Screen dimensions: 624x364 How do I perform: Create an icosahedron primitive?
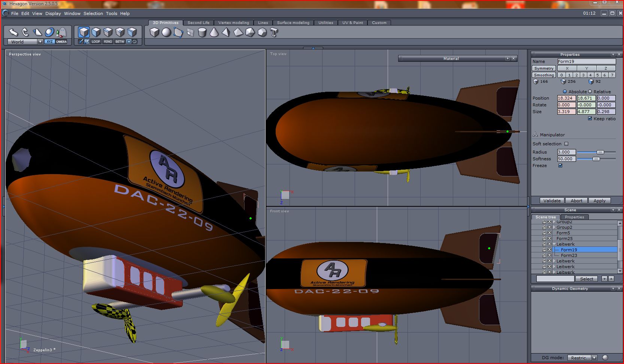pos(250,33)
